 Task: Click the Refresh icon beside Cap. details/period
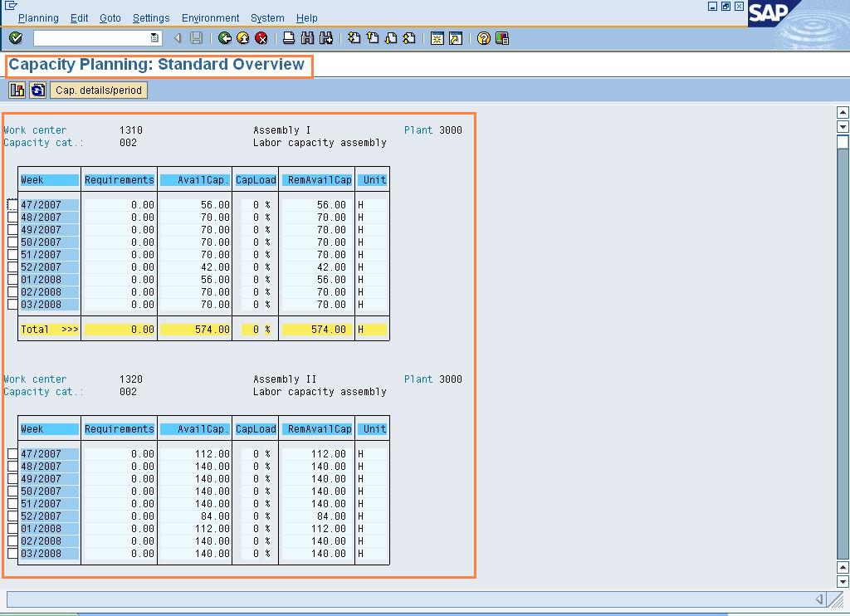pos(37,90)
